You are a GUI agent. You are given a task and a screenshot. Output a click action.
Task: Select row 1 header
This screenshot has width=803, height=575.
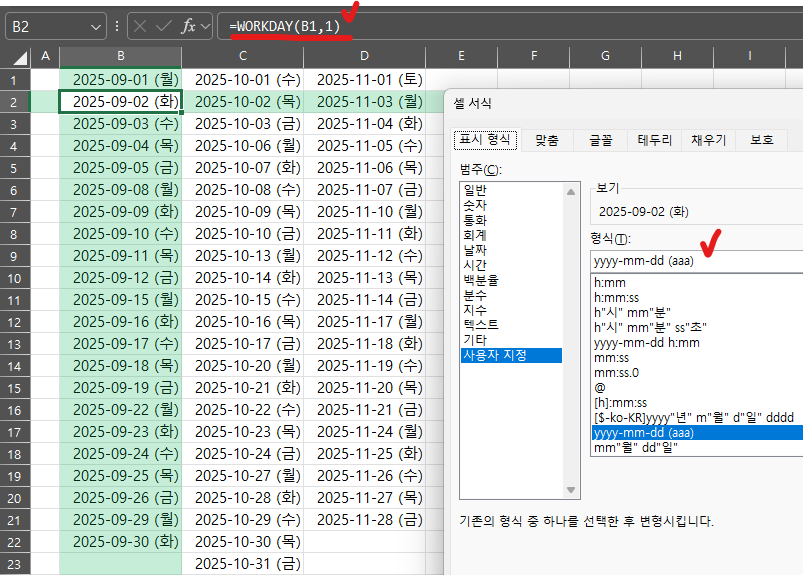tap(15, 80)
